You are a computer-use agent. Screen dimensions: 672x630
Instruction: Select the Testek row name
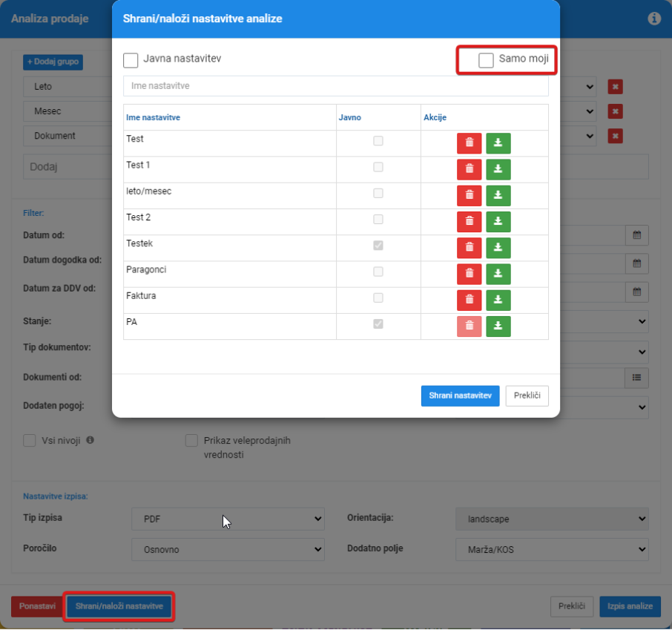139,243
